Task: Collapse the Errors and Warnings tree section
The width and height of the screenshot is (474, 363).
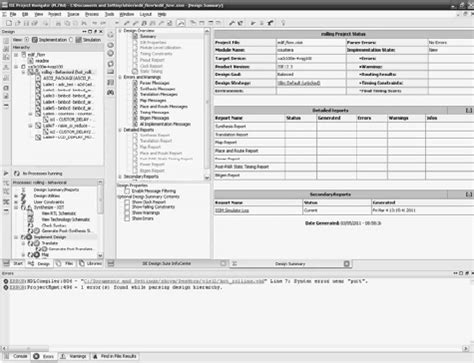Action: pyautogui.click(x=120, y=77)
